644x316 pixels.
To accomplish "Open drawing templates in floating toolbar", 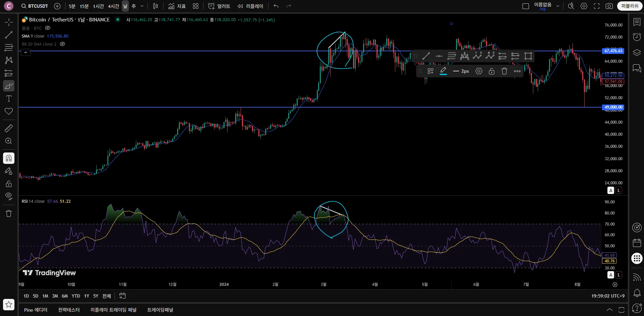I will click(x=431, y=71).
